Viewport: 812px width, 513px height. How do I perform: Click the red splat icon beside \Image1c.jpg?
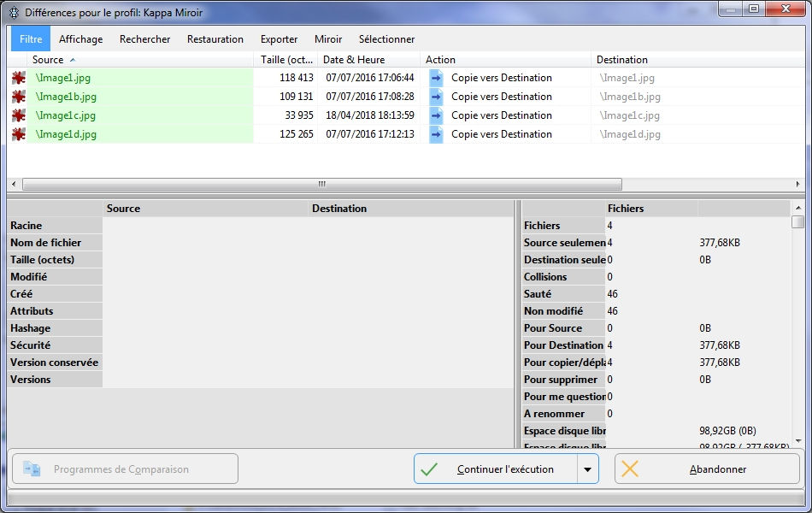(19, 115)
